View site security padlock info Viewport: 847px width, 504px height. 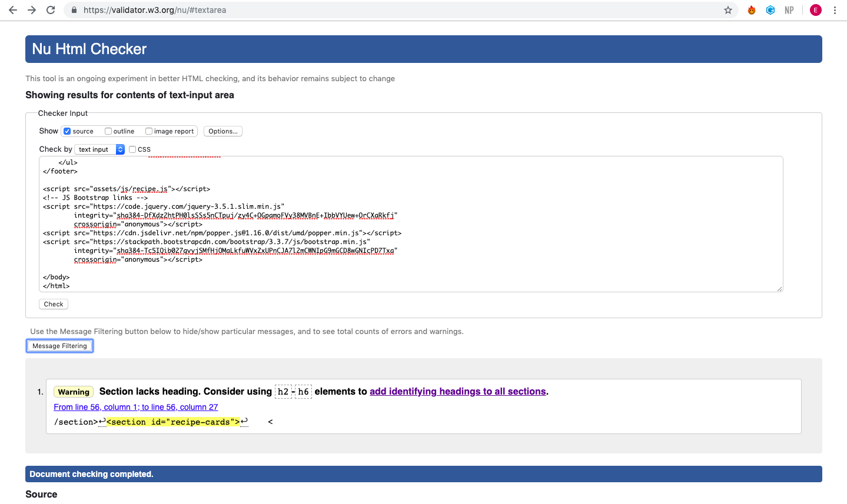[x=74, y=10]
